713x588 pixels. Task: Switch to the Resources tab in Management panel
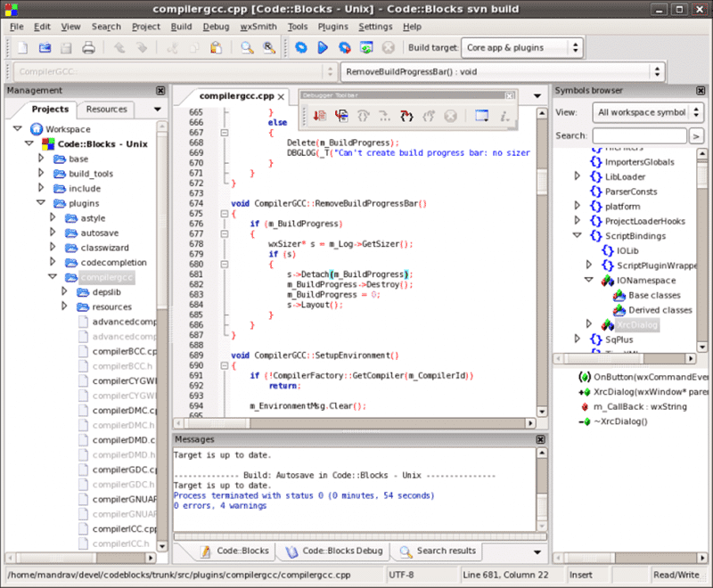[105, 109]
